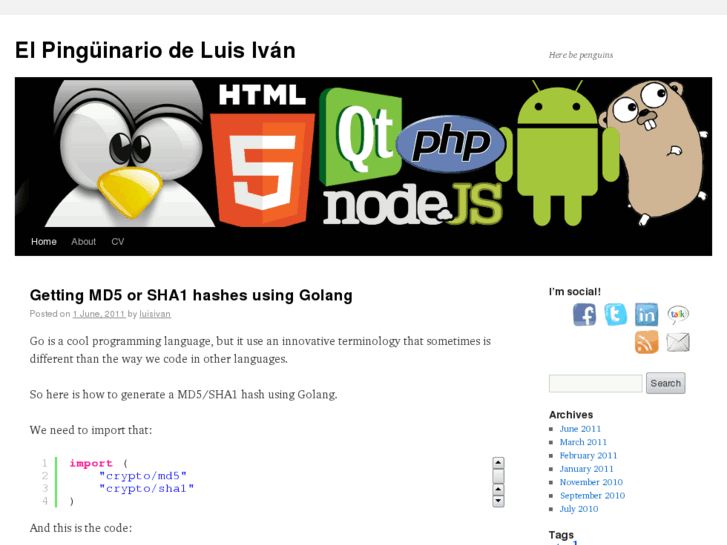The image size is (727, 545).
Task: Open the LinkedIn social icon
Action: click(x=646, y=315)
